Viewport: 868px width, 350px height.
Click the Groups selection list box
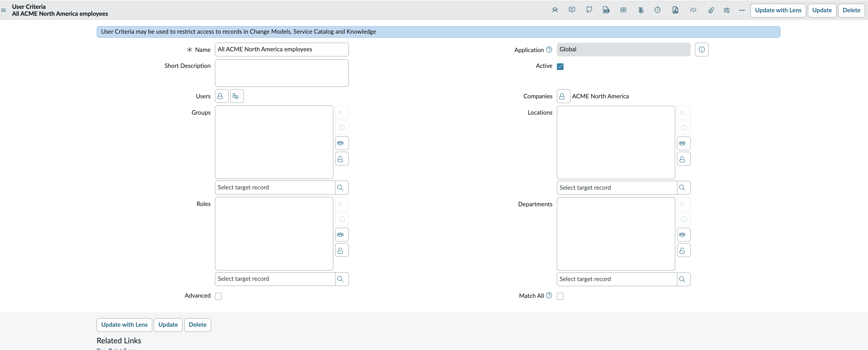[x=274, y=142]
